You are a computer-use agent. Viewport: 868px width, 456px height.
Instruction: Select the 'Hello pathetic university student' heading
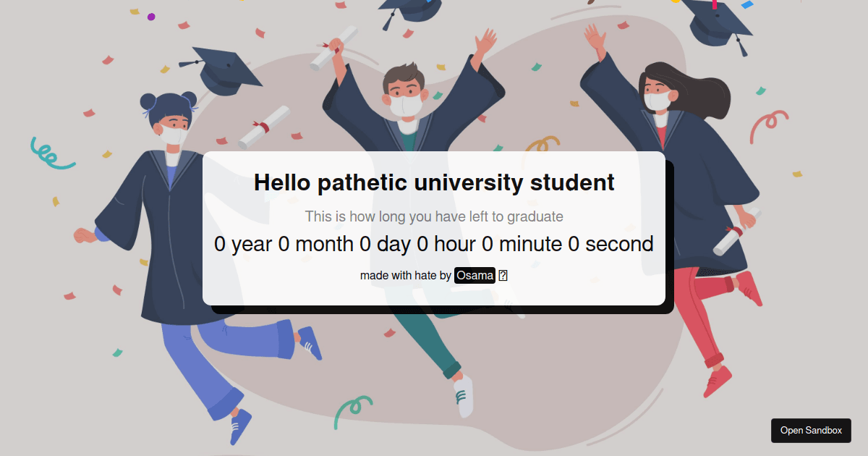tap(434, 182)
